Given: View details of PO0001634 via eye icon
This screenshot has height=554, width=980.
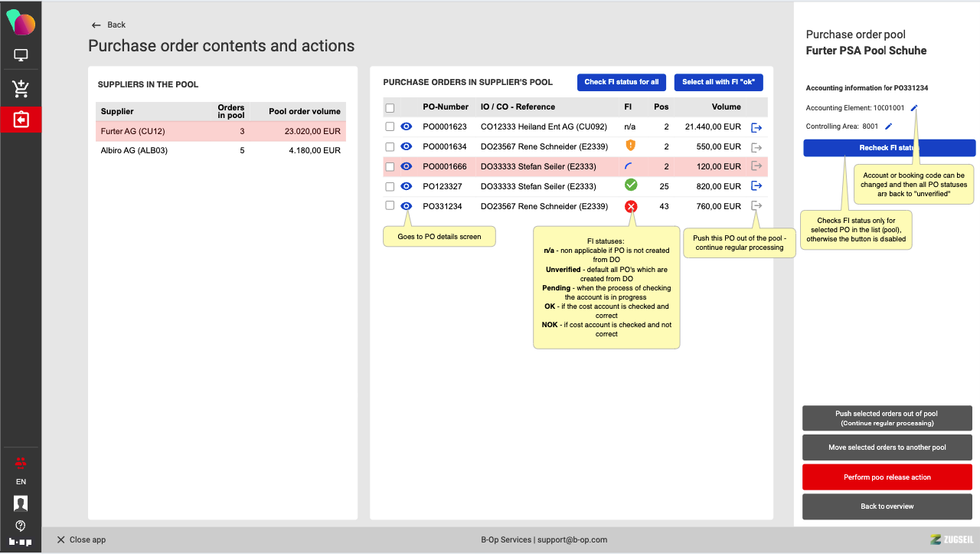Looking at the screenshot, I should click(x=407, y=146).
